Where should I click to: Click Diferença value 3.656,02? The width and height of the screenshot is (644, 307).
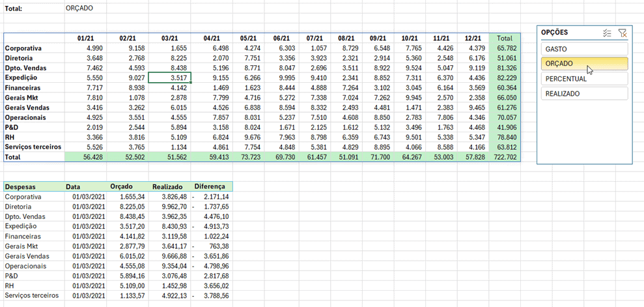tap(211, 285)
